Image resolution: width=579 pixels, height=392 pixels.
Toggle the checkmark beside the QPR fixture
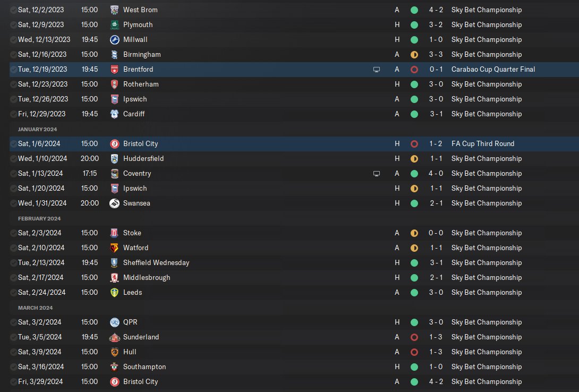[13, 322]
